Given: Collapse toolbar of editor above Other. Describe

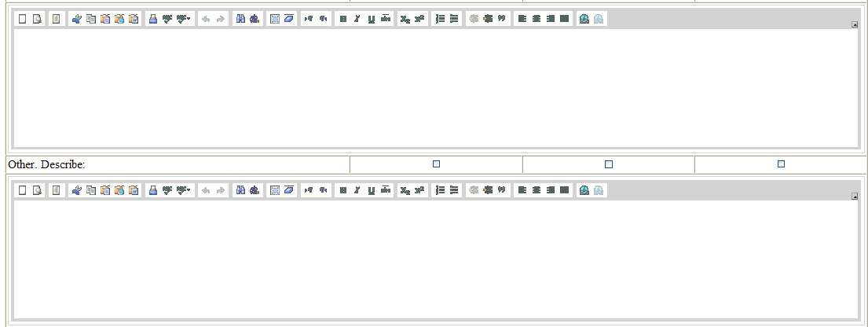Looking at the screenshot, I should (x=855, y=24).
